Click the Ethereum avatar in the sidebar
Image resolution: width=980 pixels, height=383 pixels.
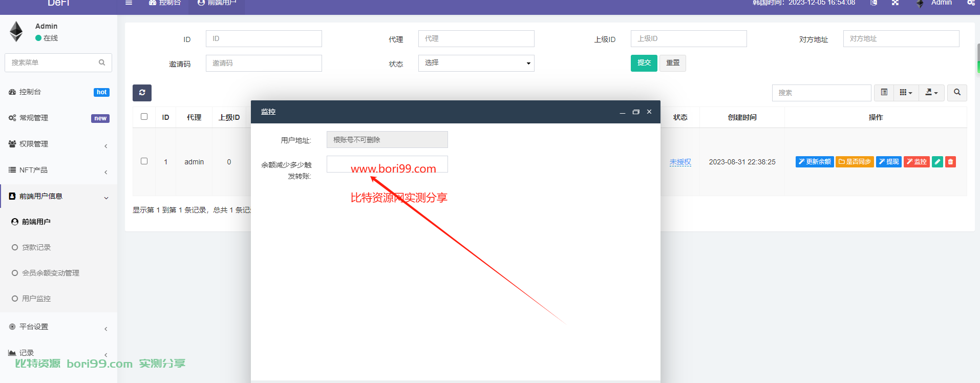point(16,31)
